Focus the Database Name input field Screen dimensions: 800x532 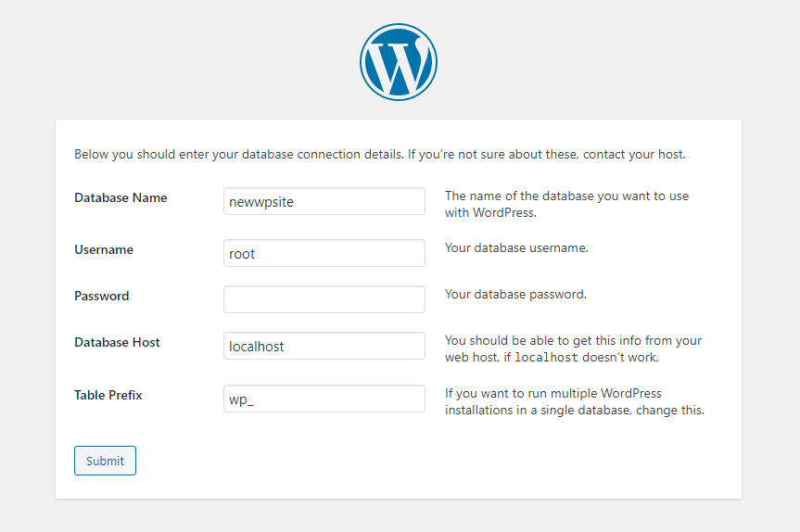coord(324,201)
